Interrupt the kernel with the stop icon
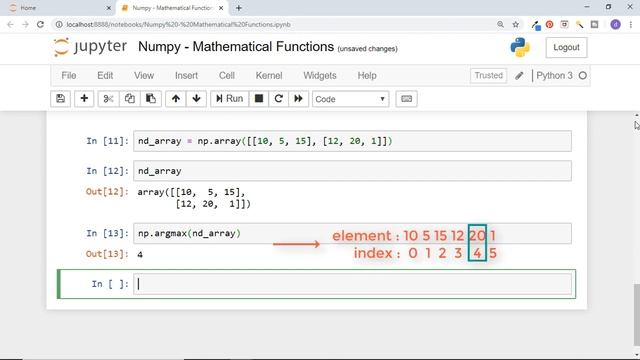640x360 pixels. click(259, 99)
